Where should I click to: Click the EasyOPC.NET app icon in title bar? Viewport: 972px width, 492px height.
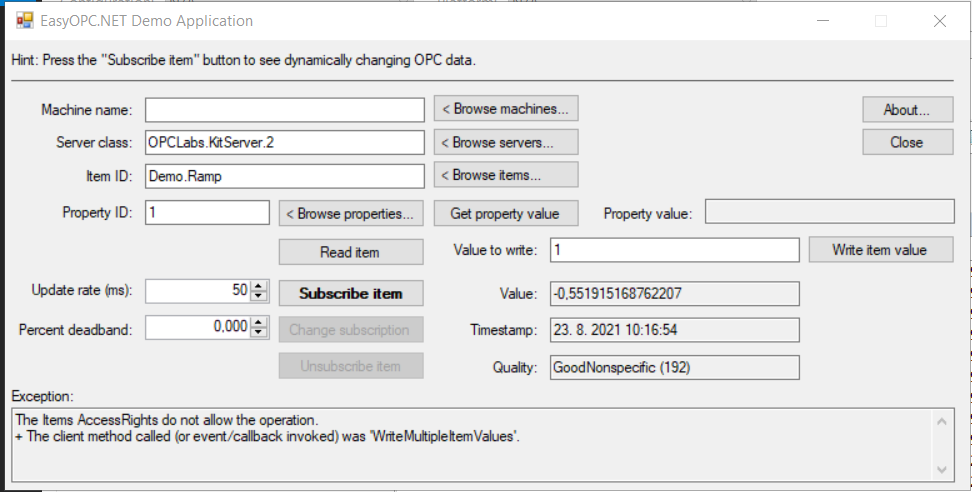click(25, 20)
